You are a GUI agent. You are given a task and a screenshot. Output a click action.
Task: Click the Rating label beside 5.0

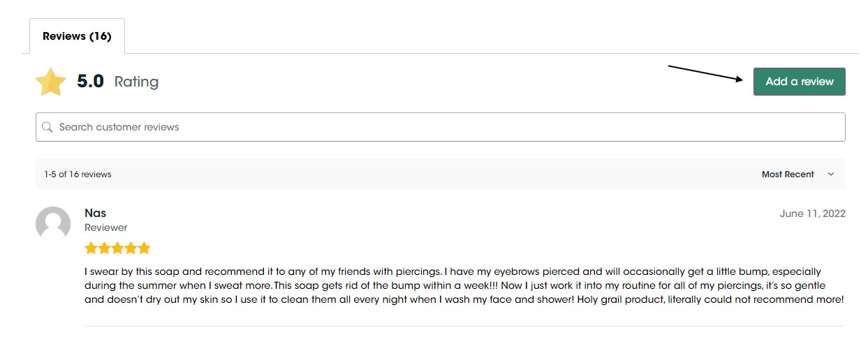click(x=136, y=82)
